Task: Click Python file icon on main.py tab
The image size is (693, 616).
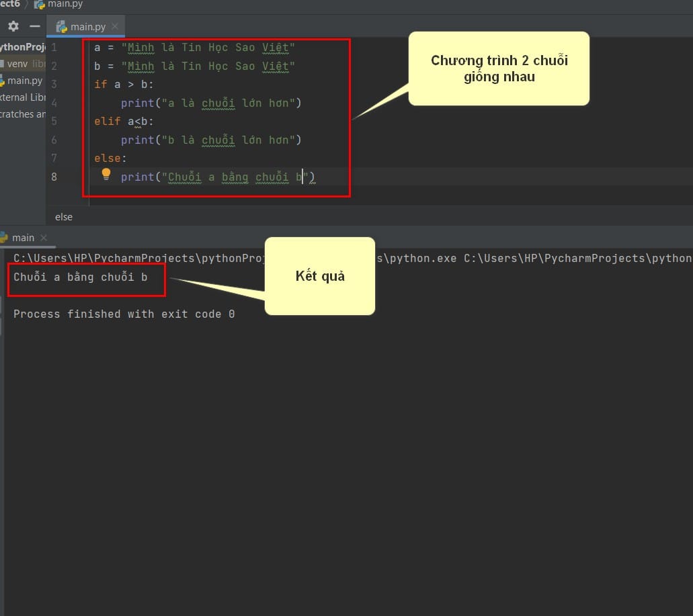Action: click(61, 26)
